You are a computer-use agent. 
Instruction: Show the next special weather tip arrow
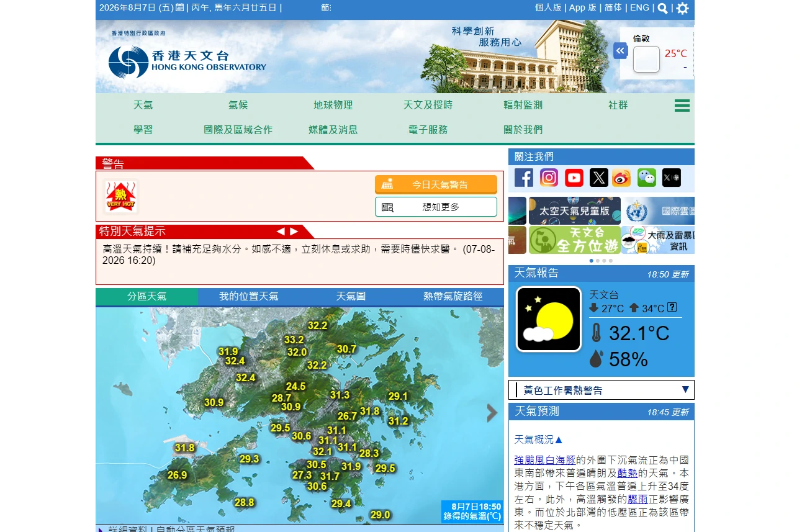tap(294, 232)
